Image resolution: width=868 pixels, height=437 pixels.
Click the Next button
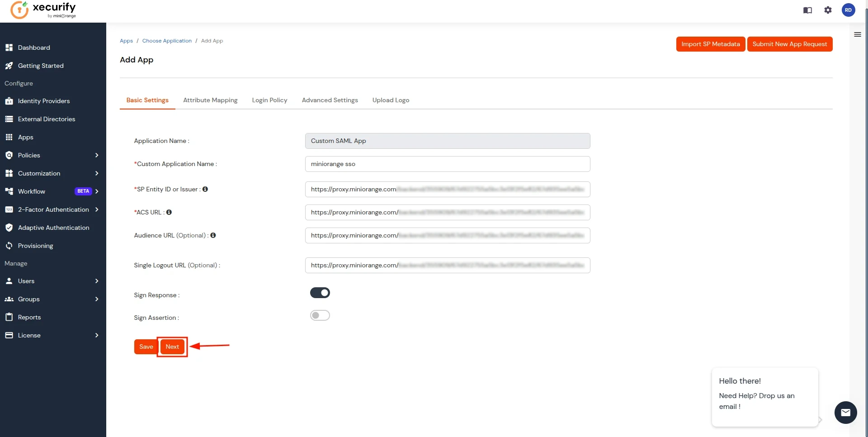[x=172, y=347]
